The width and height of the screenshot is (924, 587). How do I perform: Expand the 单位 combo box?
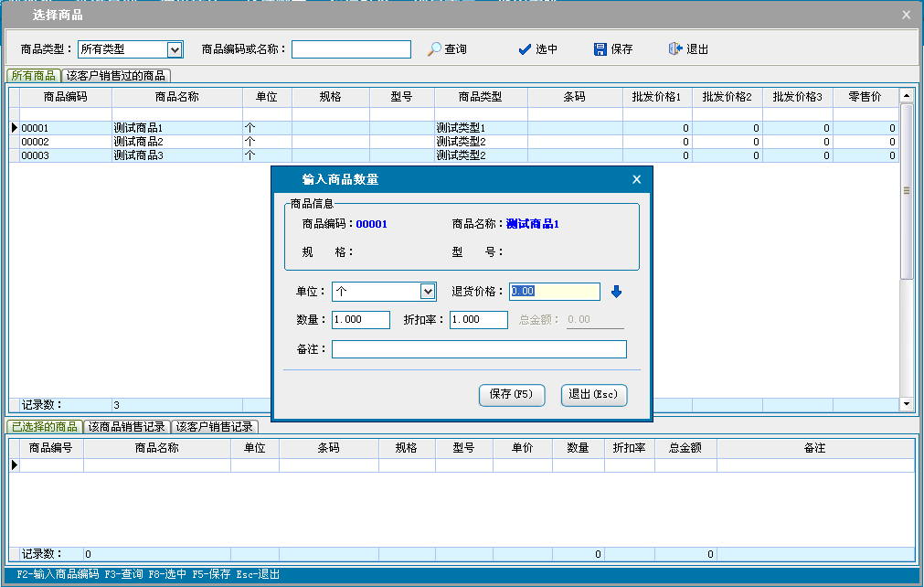(x=427, y=292)
